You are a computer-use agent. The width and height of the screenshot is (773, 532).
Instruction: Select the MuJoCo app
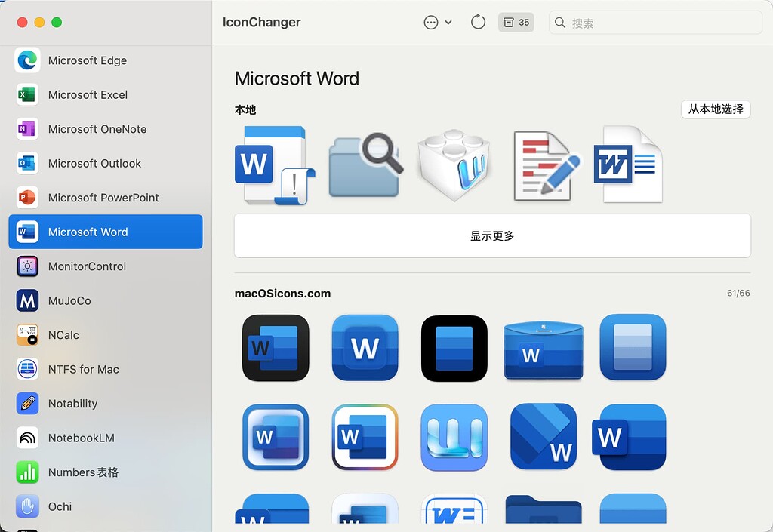[x=106, y=300]
